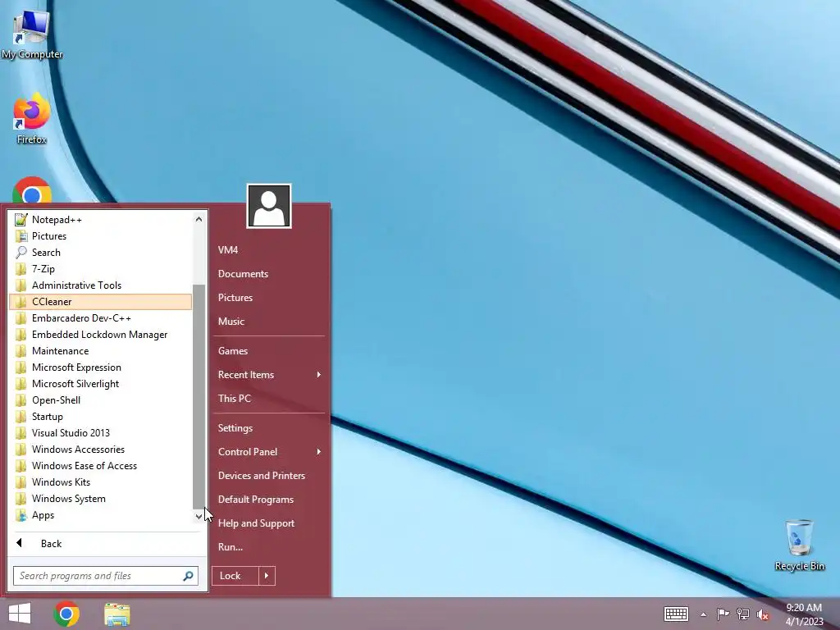840x630 pixels.
Task: Click the Lock button
Action: coord(235,576)
